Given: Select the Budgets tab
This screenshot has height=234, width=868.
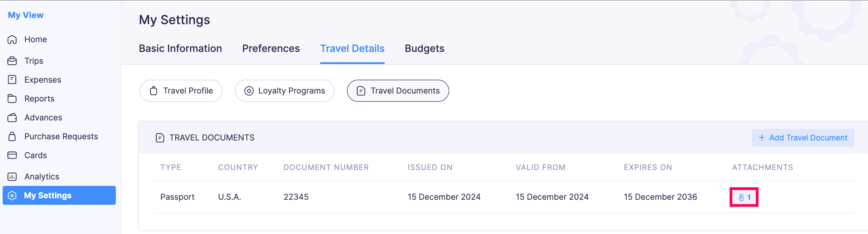Looking at the screenshot, I should click(x=424, y=48).
